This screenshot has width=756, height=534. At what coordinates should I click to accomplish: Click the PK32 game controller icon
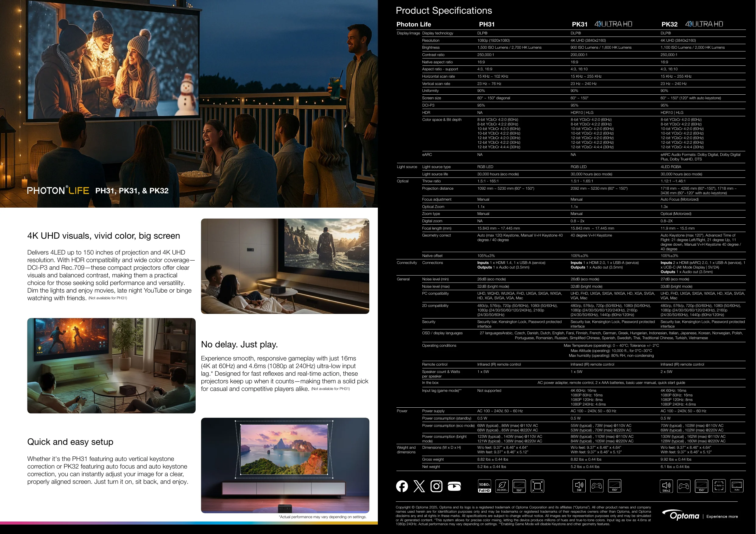pos(684,486)
